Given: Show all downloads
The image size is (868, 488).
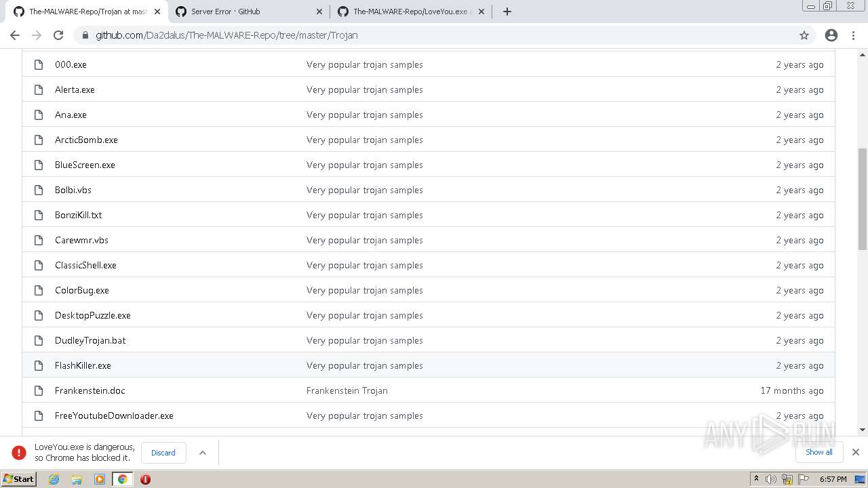Looking at the screenshot, I should click(819, 452).
